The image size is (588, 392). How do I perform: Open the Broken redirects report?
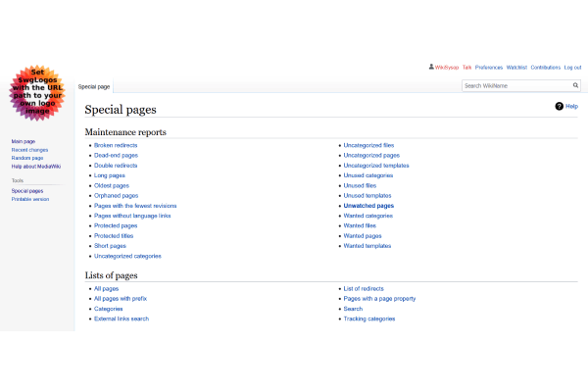click(x=116, y=145)
